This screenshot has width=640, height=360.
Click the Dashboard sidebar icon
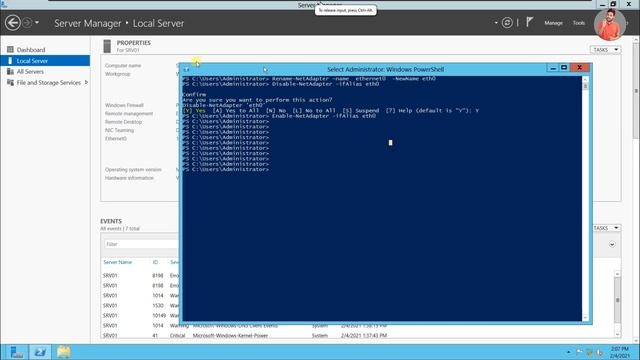tap(10, 50)
